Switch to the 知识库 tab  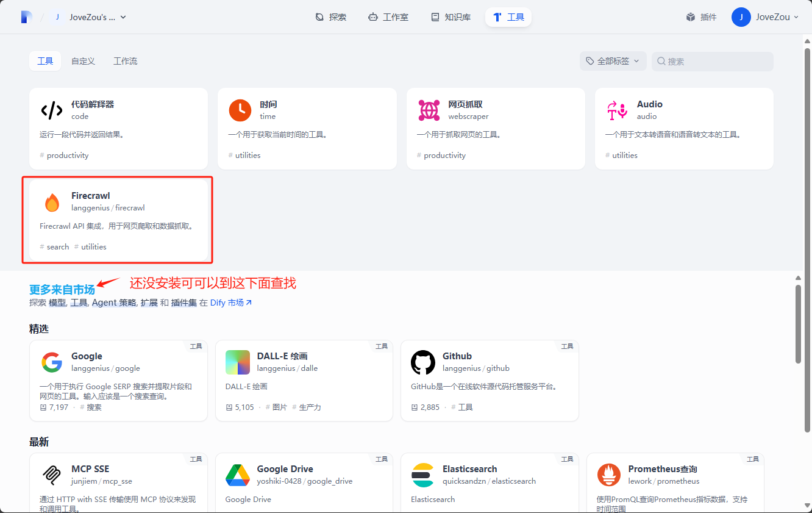[x=451, y=17]
